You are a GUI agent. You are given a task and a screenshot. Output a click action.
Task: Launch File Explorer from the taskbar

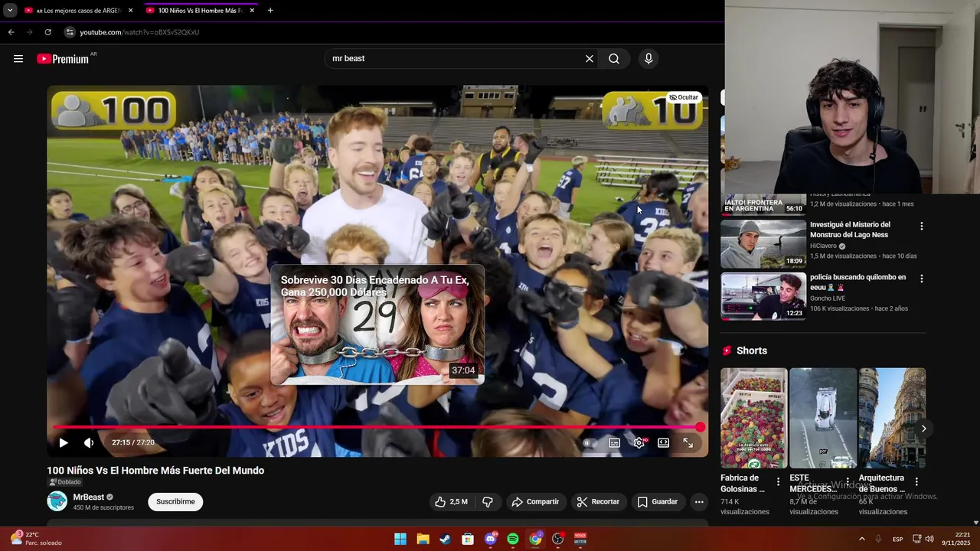[423, 540]
